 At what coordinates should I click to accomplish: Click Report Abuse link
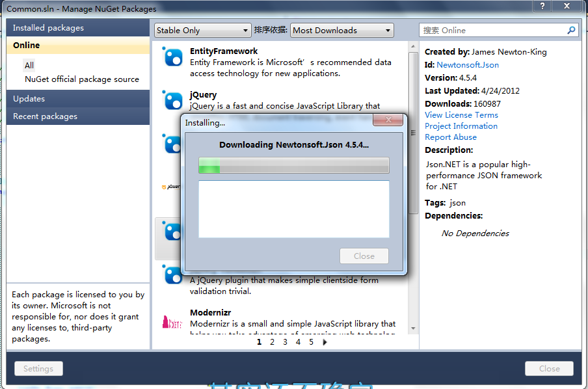coord(450,137)
